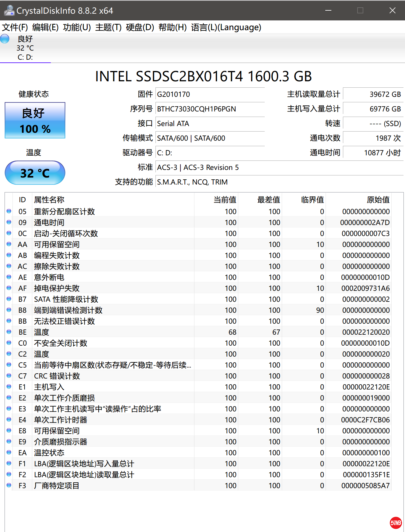Select the C: D: disk tab
The height and width of the screenshot is (532, 405).
(x=25, y=48)
